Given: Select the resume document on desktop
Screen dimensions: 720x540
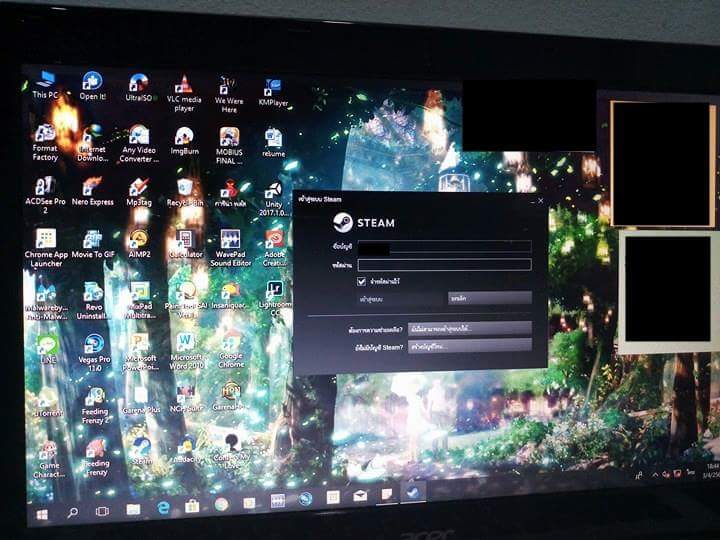Looking at the screenshot, I should tap(274, 143).
